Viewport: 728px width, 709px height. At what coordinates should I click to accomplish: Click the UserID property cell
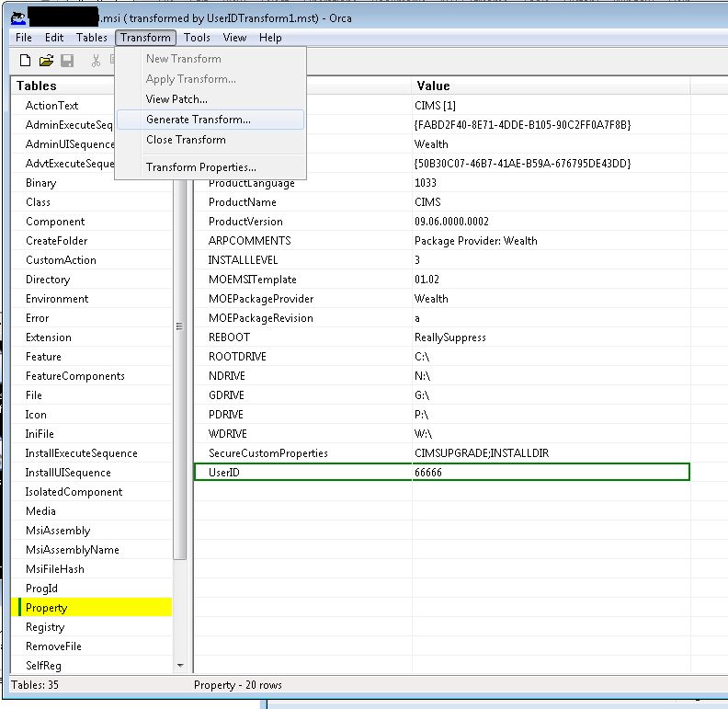(x=302, y=473)
